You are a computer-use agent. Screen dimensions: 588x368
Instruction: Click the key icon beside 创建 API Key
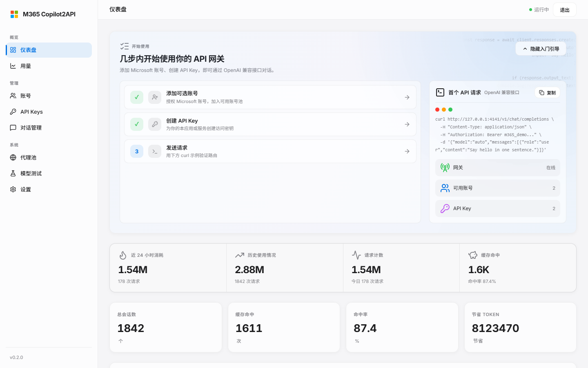tap(155, 124)
